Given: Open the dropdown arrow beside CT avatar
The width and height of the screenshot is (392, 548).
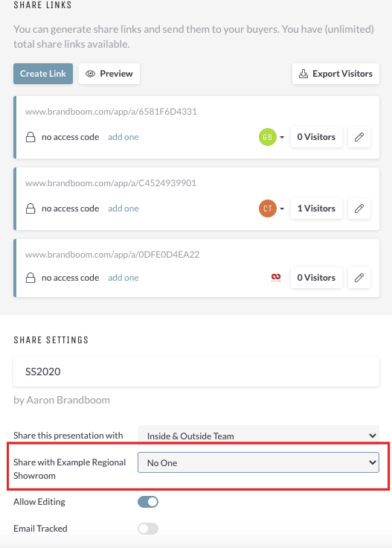Looking at the screenshot, I should coord(282,208).
